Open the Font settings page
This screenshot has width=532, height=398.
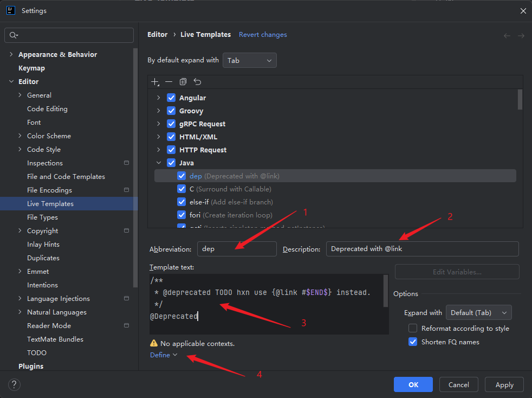[x=34, y=122]
